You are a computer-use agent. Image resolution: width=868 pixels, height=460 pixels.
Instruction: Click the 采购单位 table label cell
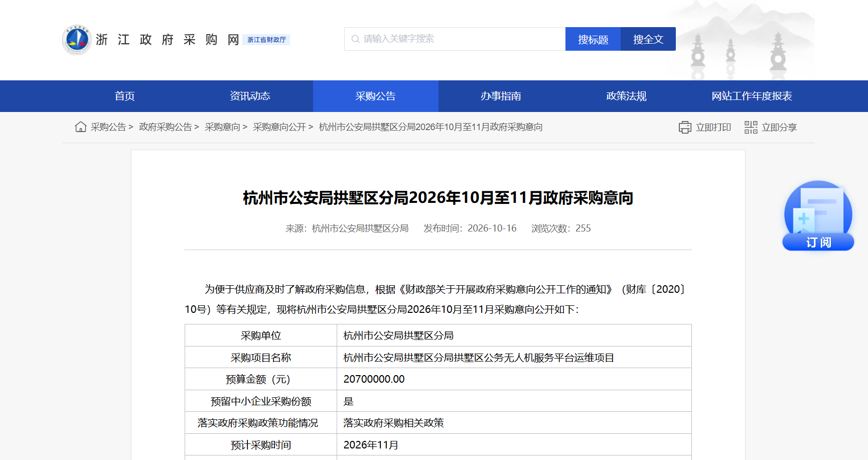pyautogui.click(x=261, y=335)
